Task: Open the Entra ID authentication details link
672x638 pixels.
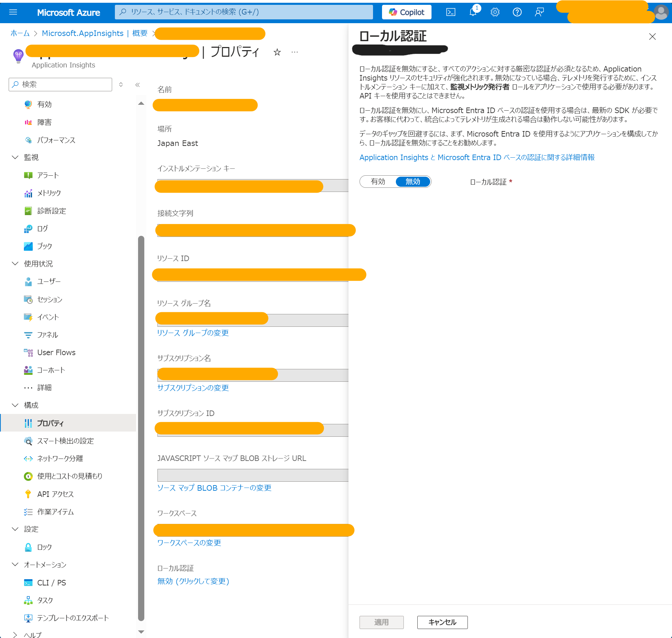Action: pyautogui.click(x=477, y=157)
